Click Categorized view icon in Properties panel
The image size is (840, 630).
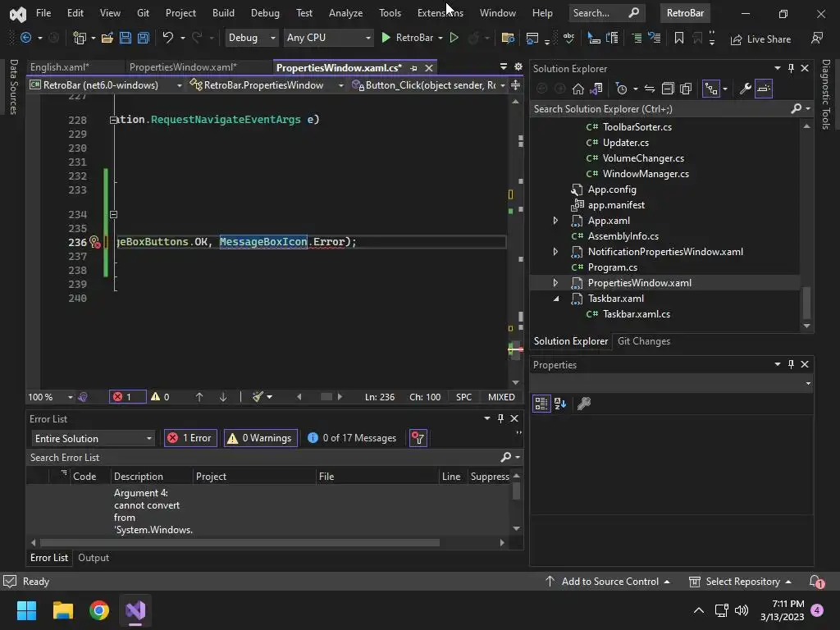click(541, 404)
